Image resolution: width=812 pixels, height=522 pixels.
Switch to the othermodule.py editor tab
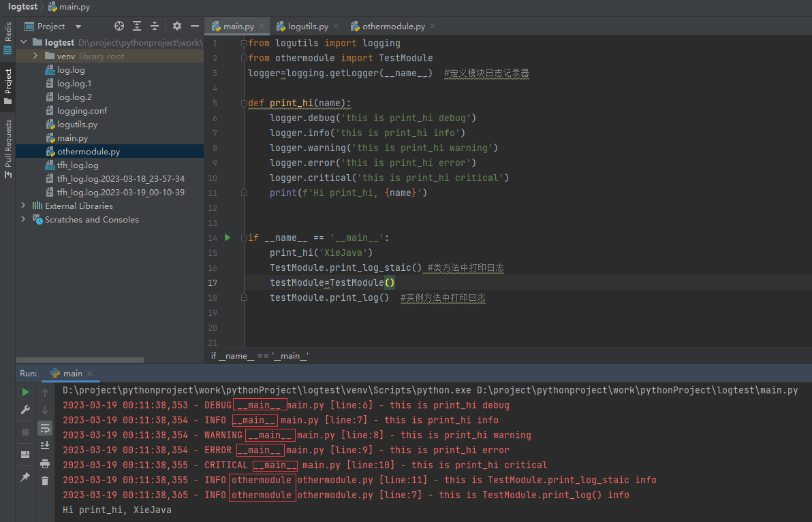393,27
